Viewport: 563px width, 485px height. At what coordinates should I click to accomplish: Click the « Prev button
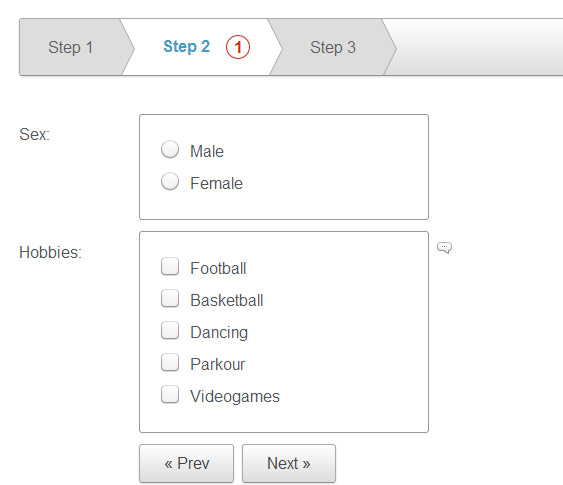click(187, 463)
